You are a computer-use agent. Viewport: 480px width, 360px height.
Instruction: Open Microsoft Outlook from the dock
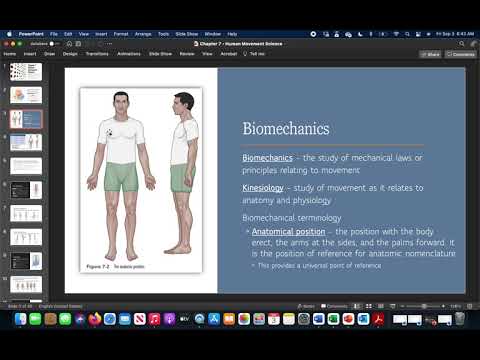point(363,319)
